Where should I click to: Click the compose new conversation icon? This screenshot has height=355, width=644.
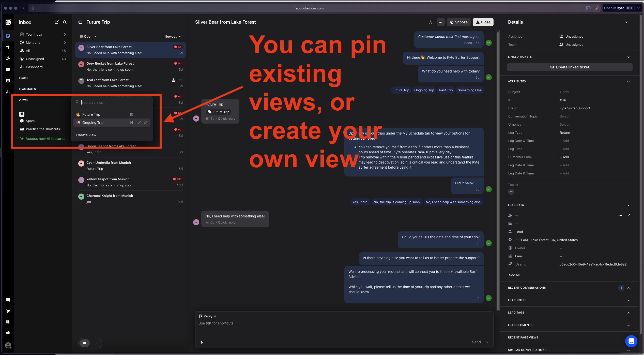57,22
